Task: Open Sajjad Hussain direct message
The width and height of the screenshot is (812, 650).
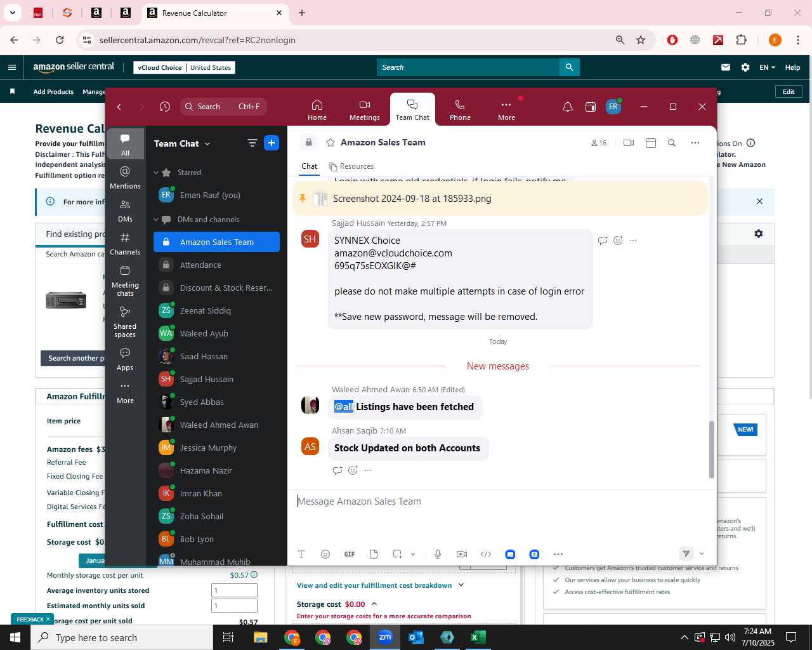Action: pyautogui.click(x=216, y=379)
